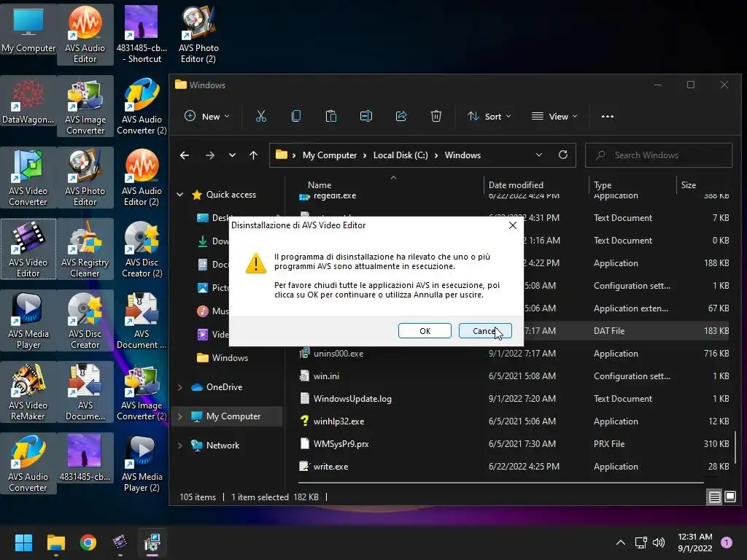Open the New dropdown menu
747x560 pixels.
207,116
